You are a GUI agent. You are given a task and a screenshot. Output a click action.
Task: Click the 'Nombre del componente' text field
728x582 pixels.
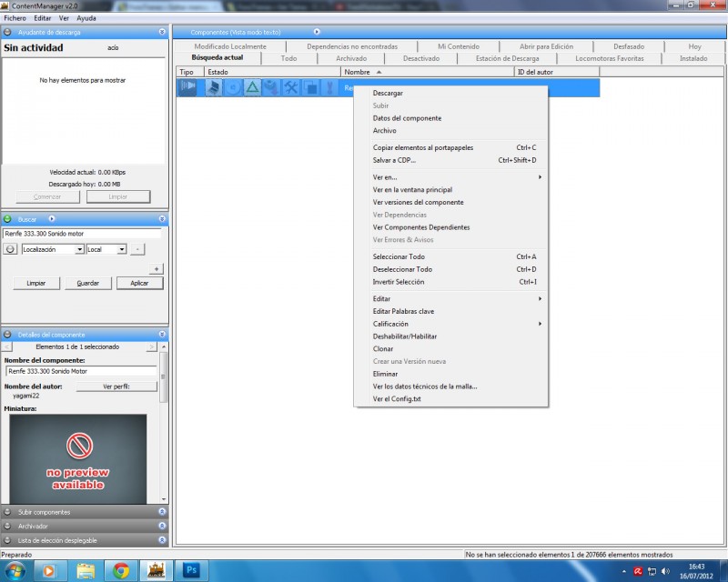(82, 371)
